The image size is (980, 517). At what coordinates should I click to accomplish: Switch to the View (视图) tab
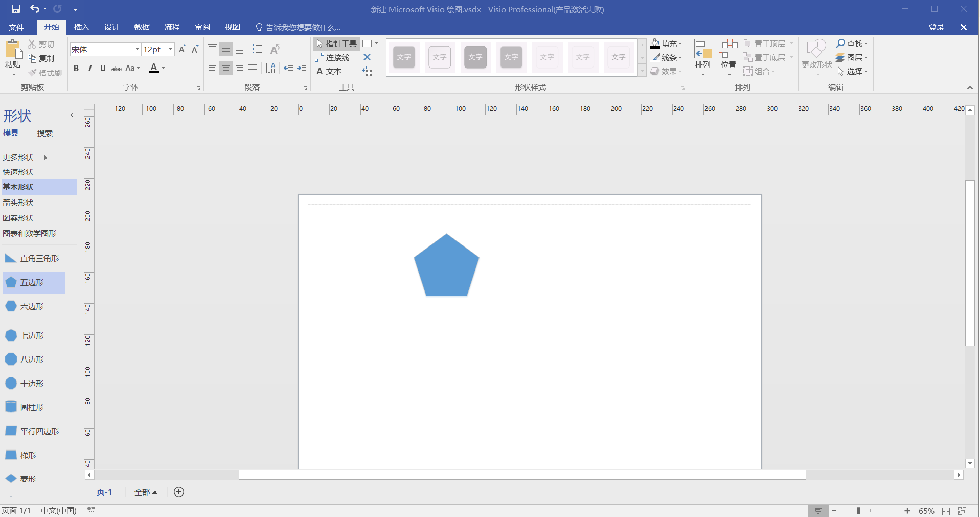[232, 27]
